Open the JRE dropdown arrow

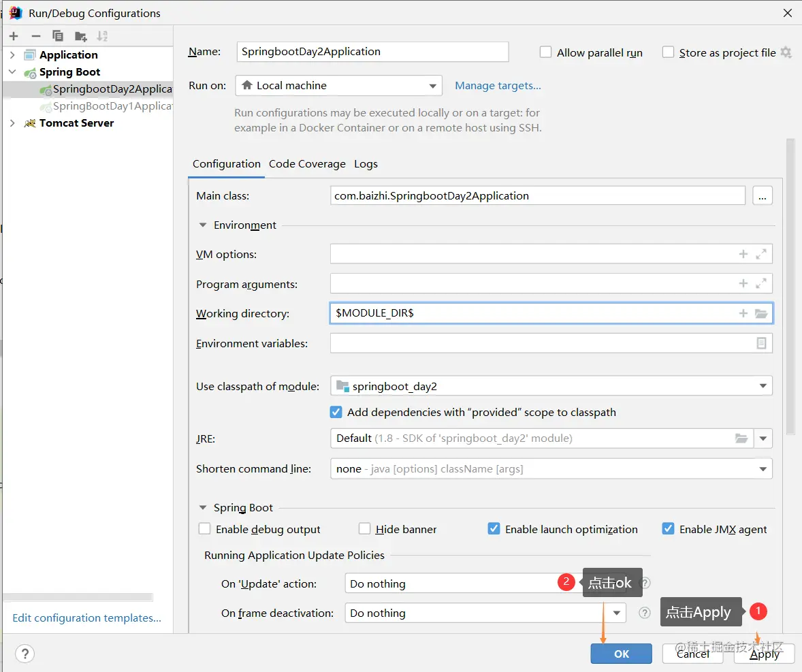point(763,438)
